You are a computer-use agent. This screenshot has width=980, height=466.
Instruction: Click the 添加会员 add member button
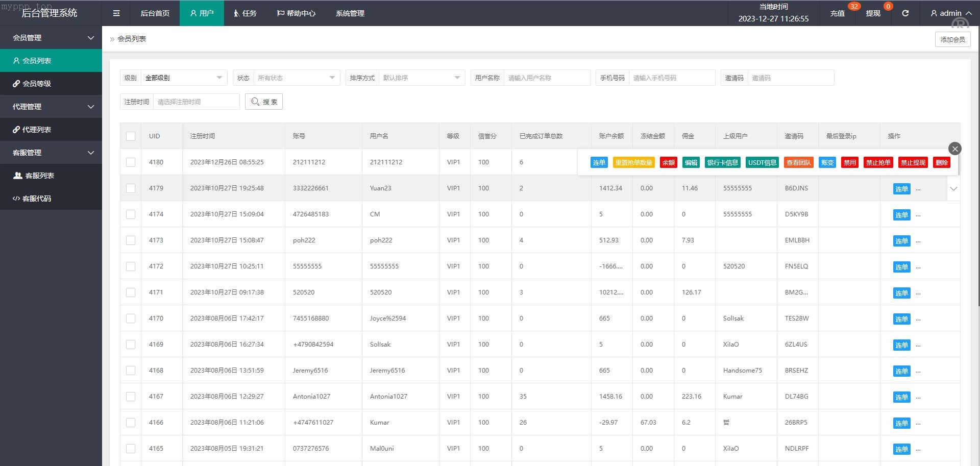(x=952, y=39)
